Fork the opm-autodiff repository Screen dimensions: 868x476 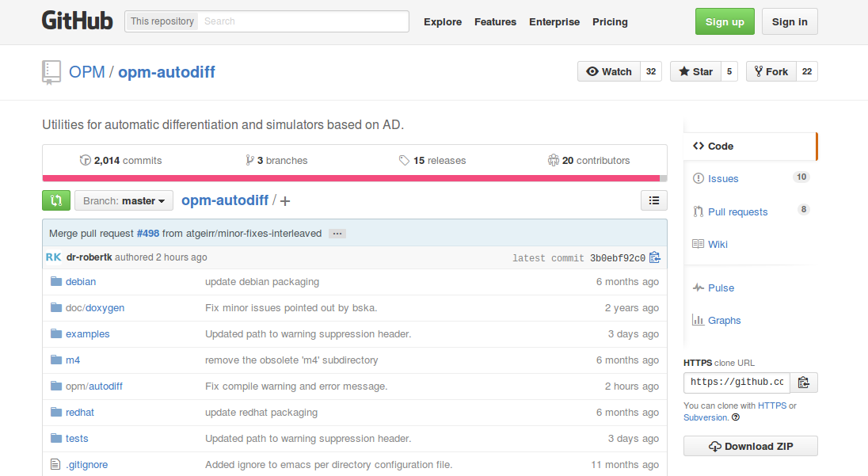771,71
